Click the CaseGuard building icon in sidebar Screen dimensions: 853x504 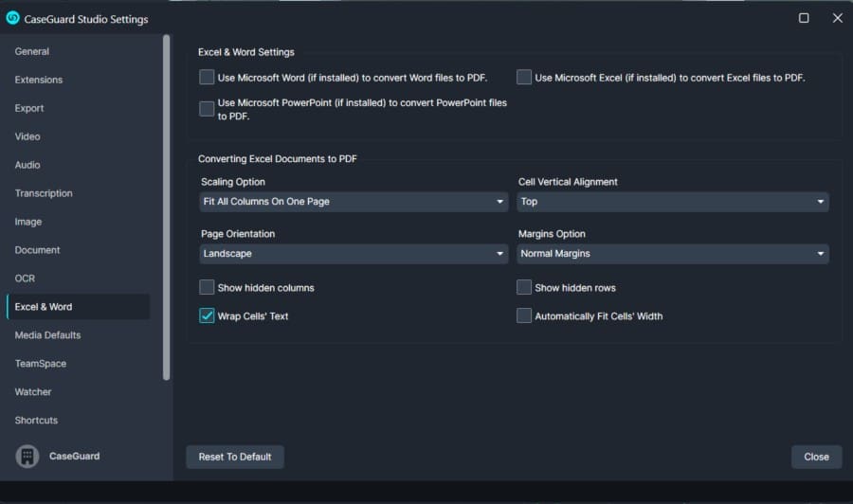(27, 456)
